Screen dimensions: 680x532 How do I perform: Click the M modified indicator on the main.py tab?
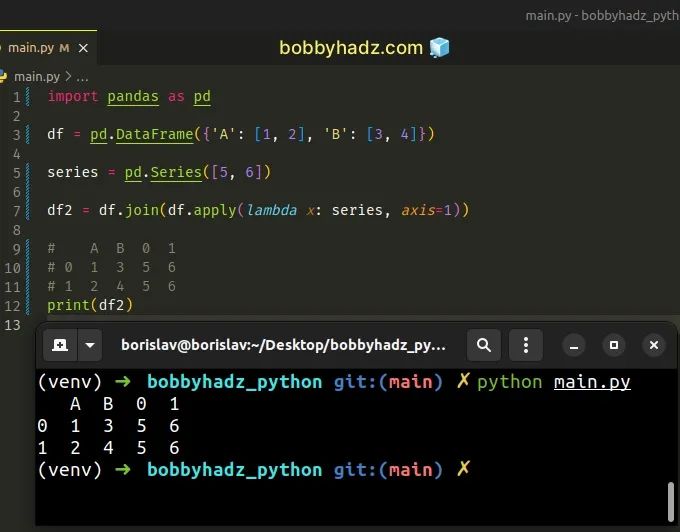64,48
